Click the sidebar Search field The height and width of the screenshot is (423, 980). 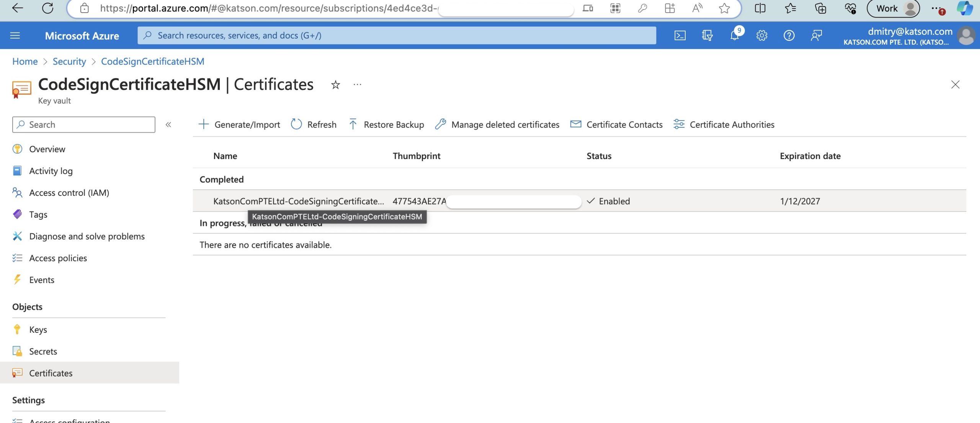(83, 125)
